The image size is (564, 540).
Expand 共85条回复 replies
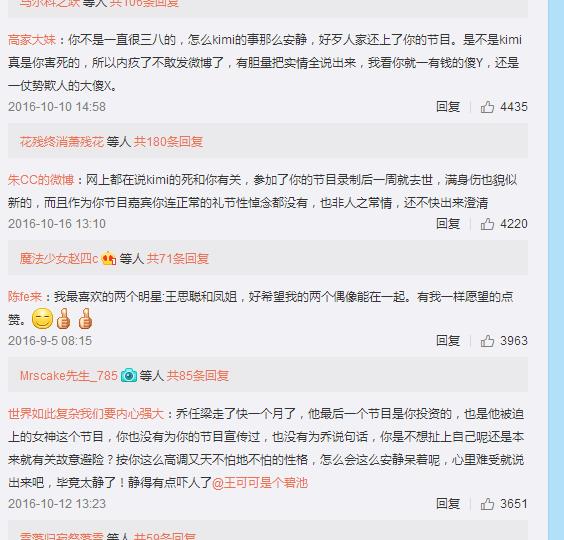[x=198, y=376]
